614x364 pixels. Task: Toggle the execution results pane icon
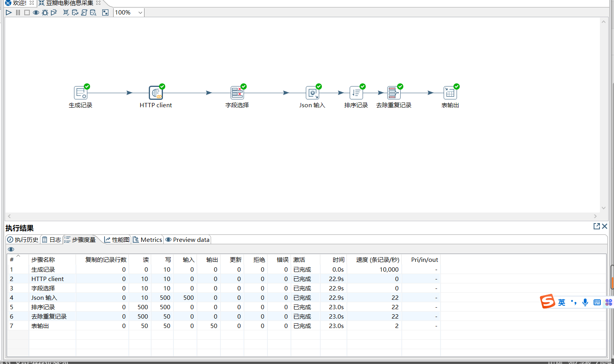(x=105, y=13)
